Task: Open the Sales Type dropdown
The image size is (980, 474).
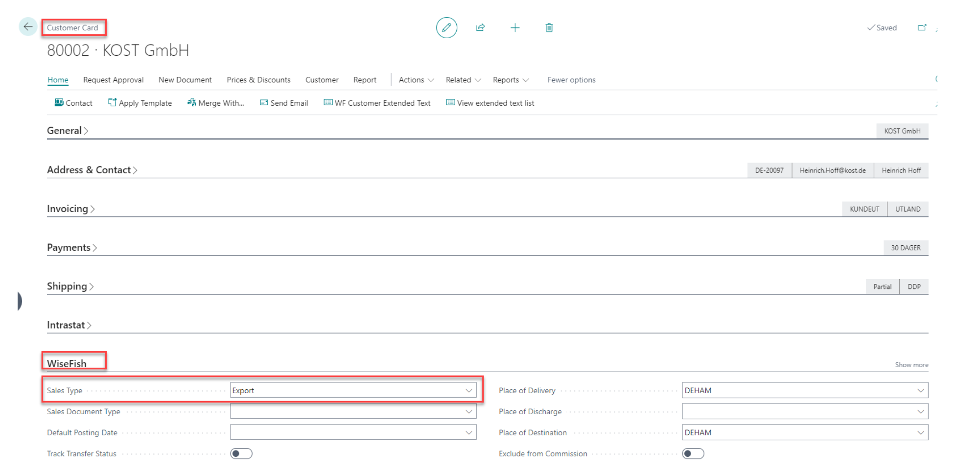Action: [468, 391]
